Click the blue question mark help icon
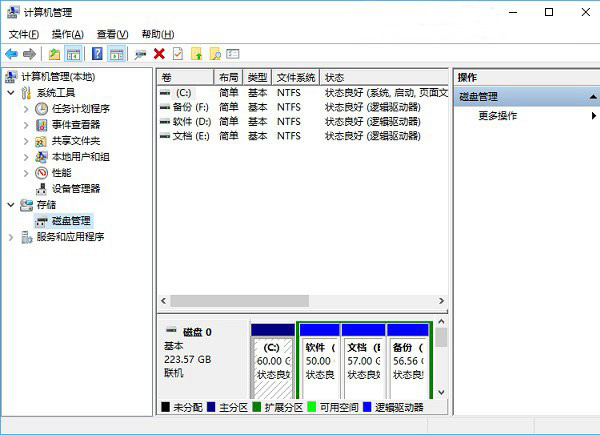The width and height of the screenshot is (600, 435). pyautogui.click(x=98, y=54)
